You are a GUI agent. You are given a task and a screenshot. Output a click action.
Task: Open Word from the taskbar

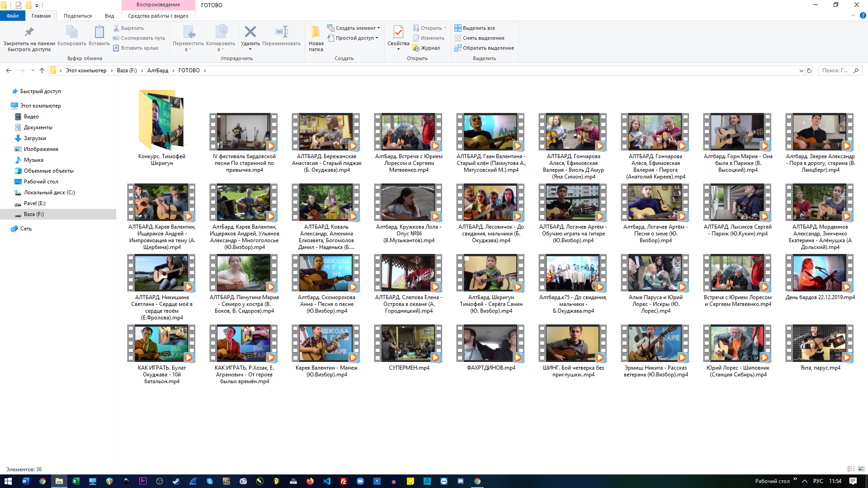(x=25, y=481)
